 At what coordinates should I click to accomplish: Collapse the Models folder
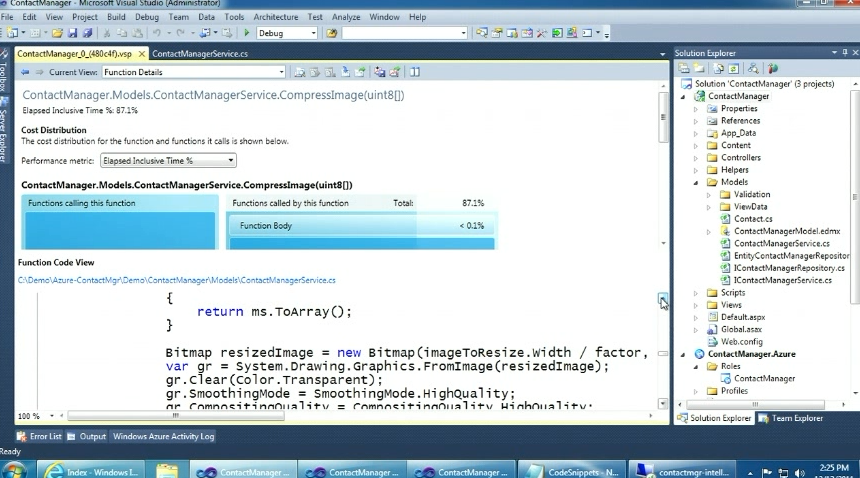pos(696,183)
